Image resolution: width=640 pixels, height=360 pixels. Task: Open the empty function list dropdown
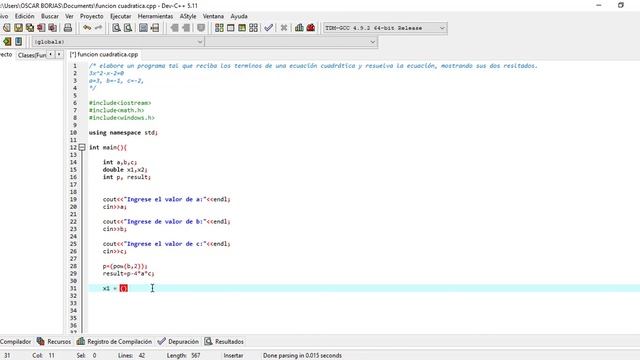pos(291,42)
